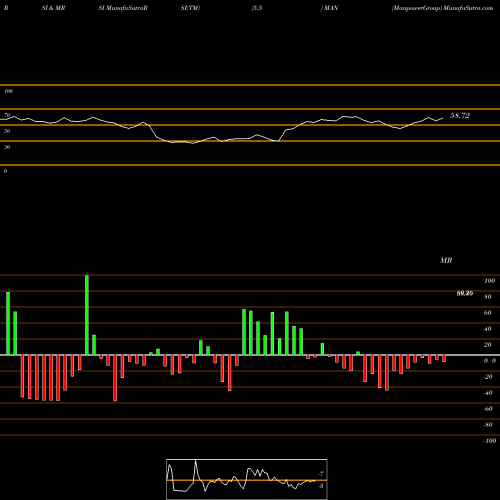The height and width of the screenshot is (500, 500).
Task: Click the MunafaSutra.com text in header
Action: coord(468,8)
